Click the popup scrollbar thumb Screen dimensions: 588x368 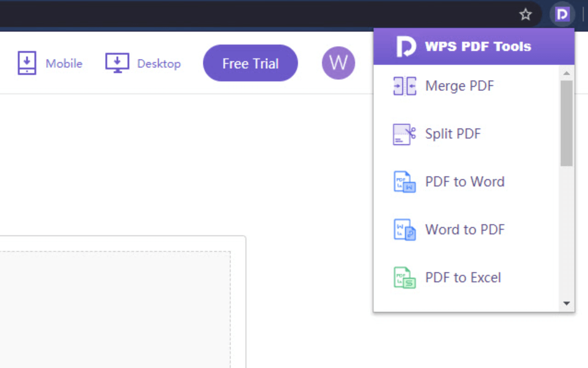coord(566,123)
